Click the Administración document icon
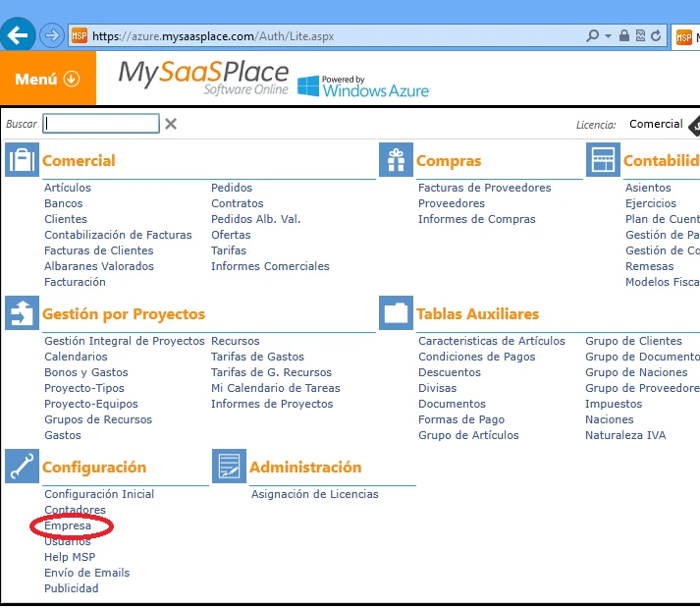Image resolution: width=700 pixels, height=609 pixels. [229, 466]
